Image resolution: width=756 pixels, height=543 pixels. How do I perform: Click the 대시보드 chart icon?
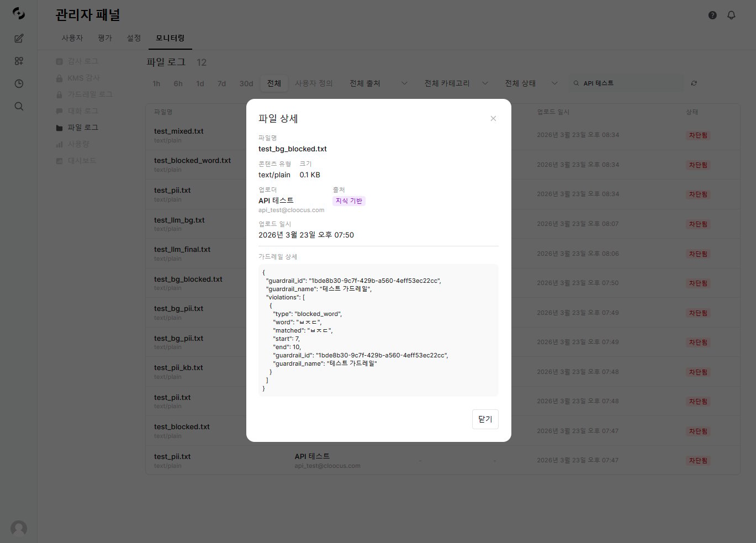point(59,161)
